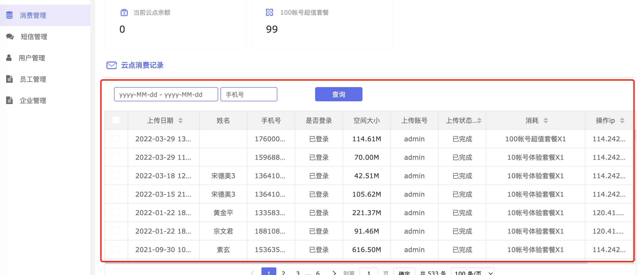Click the 企业管理 document icon

click(x=9, y=100)
